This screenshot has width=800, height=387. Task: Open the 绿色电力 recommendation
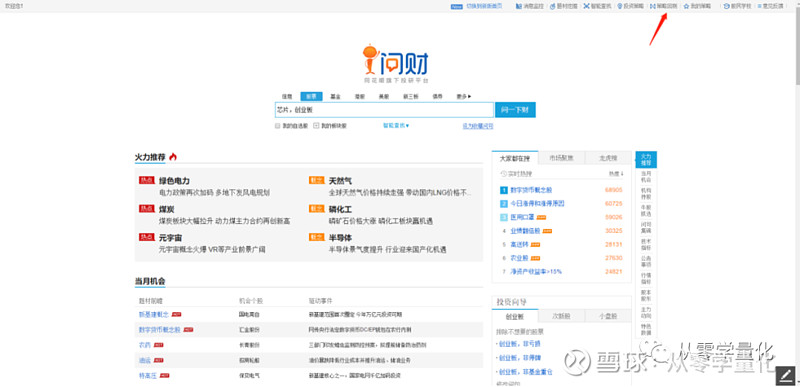tap(174, 180)
